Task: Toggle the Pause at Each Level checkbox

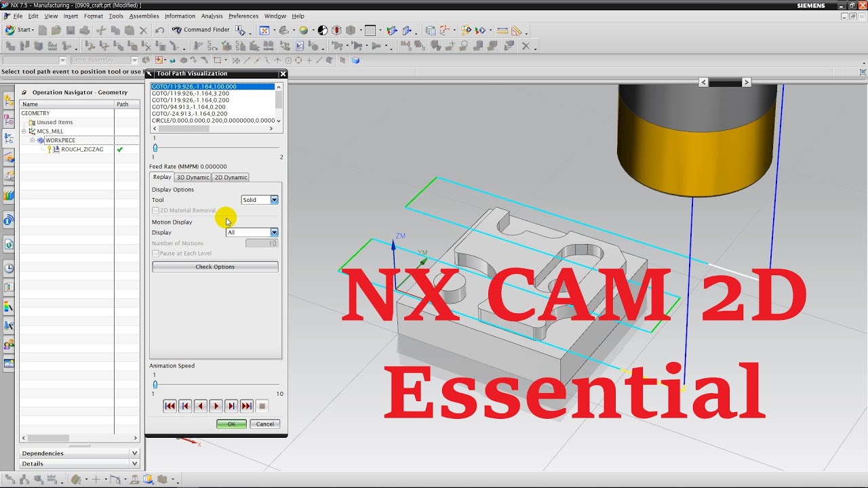Action: click(155, 253)
